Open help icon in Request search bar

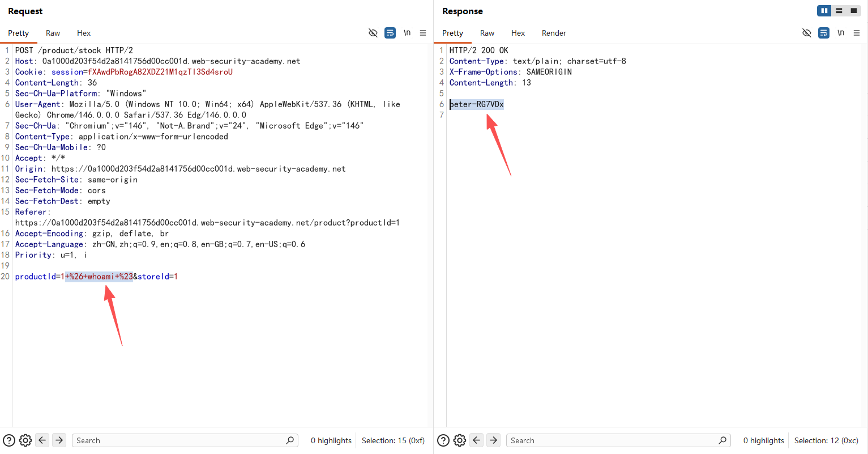[x=9, y=440]
